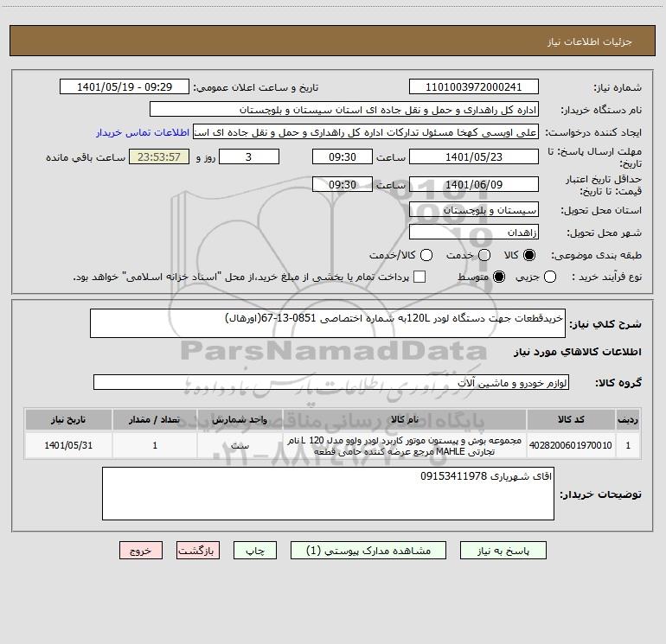Click the quantity cell in row 1
The width and height of the screenshot is (666, 644).
155,445
